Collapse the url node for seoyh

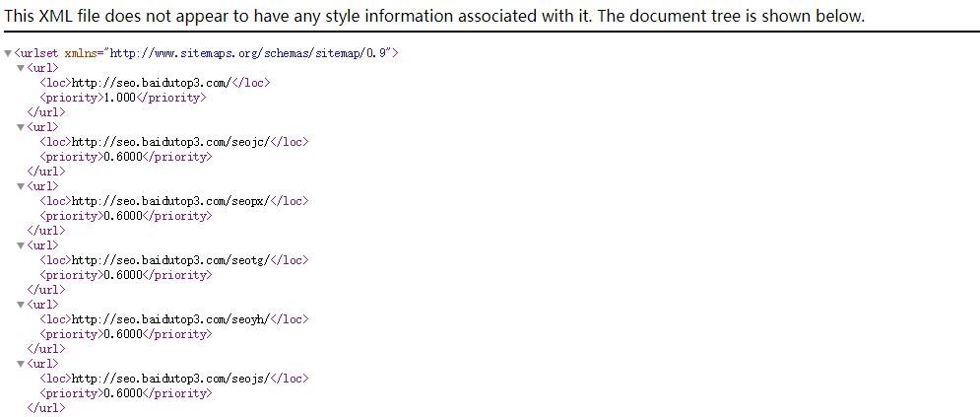click(21, 305)
